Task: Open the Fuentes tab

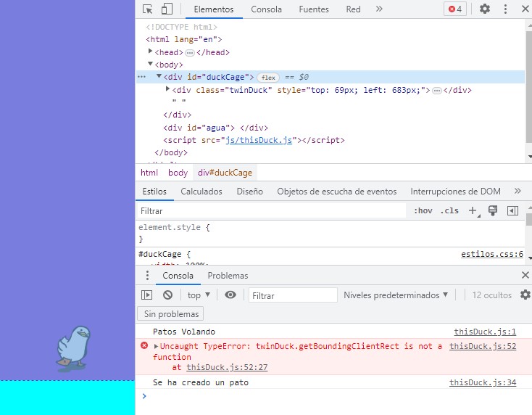Action: pyautogui.click(x=314, y=9)
